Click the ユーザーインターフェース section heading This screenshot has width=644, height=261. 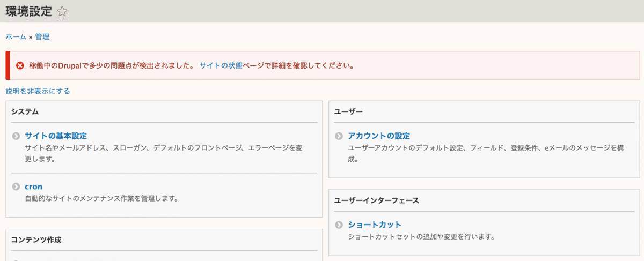pyautogui.click(x=376, y=200)
